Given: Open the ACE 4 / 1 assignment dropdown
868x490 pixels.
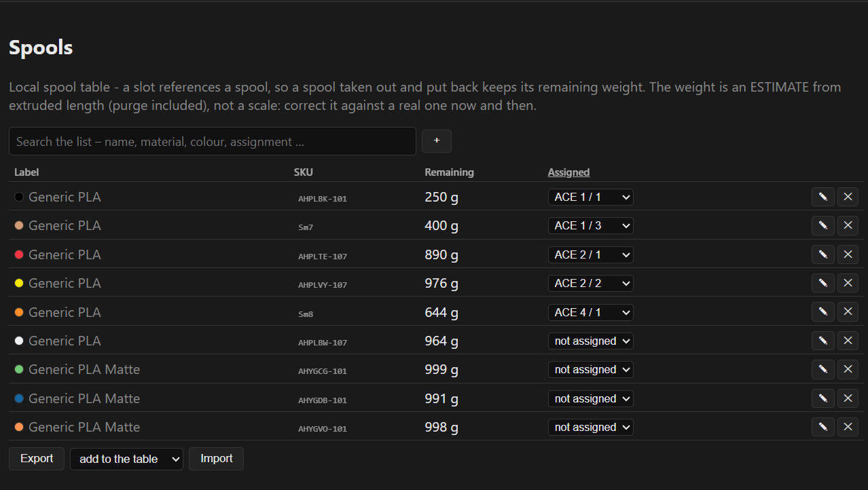Looking at the screenshot, I should click(591, 312).
